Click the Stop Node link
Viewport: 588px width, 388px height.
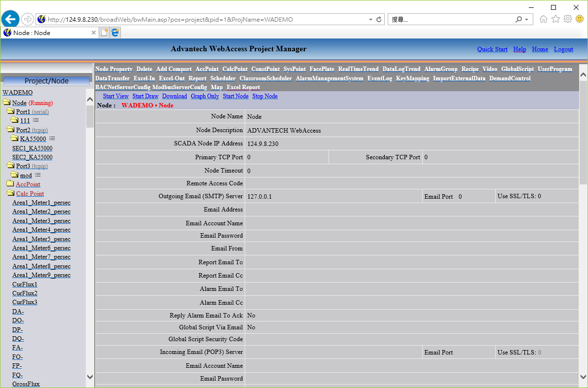click(x=265, y=96)
